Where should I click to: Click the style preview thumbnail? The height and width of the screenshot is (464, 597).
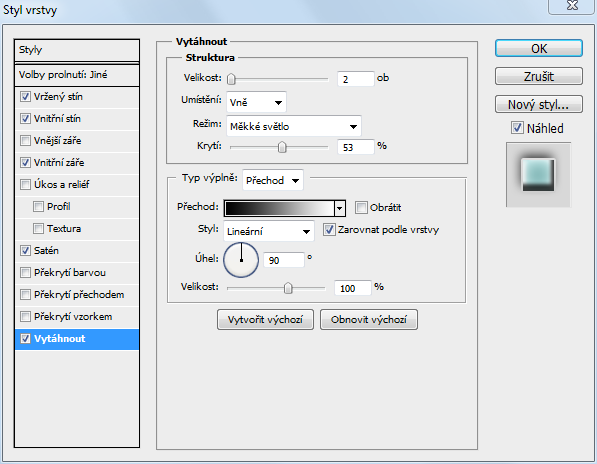pos(538,175)
